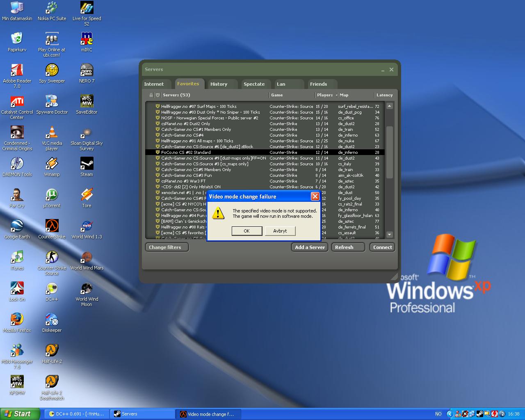Open Tore desktop icon

pyautogui.click(x=87, y=198)
